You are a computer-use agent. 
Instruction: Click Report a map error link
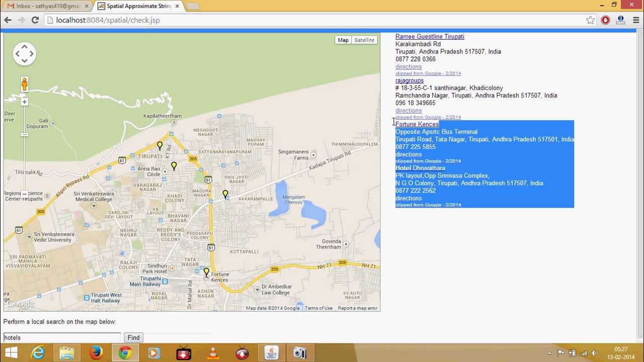click(x=357, y=308)
